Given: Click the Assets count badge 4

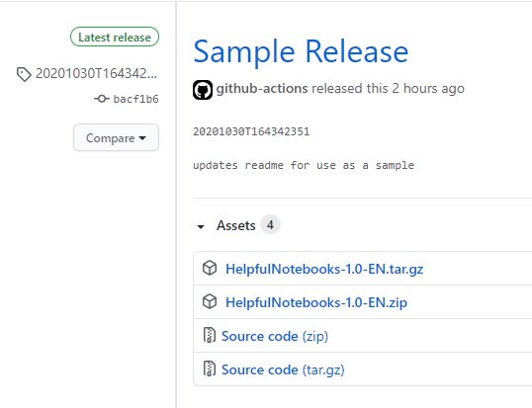Looking at the screenshot, I should (x=270, y=224).
